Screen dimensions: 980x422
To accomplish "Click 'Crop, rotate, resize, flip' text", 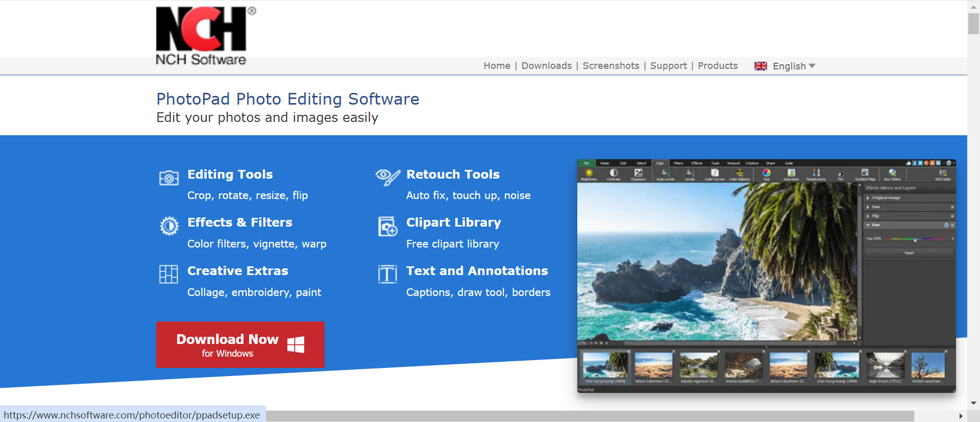I will pos(248,195).
